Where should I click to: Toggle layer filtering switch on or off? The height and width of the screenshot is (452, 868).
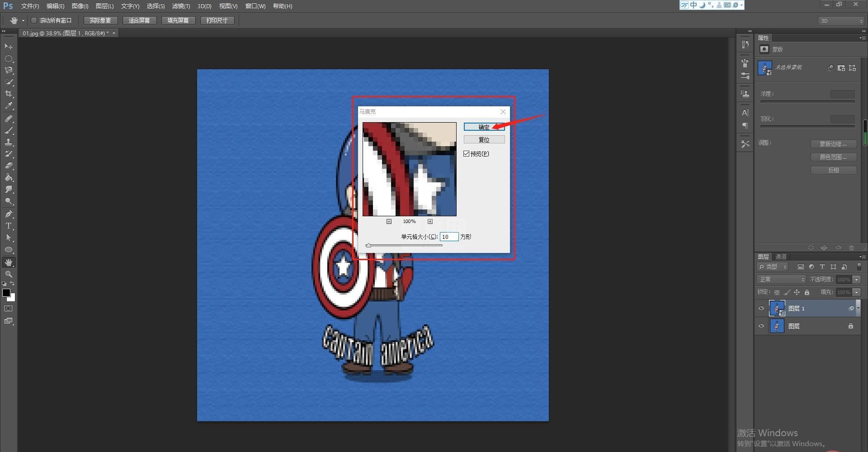click(x=859, y=267)
